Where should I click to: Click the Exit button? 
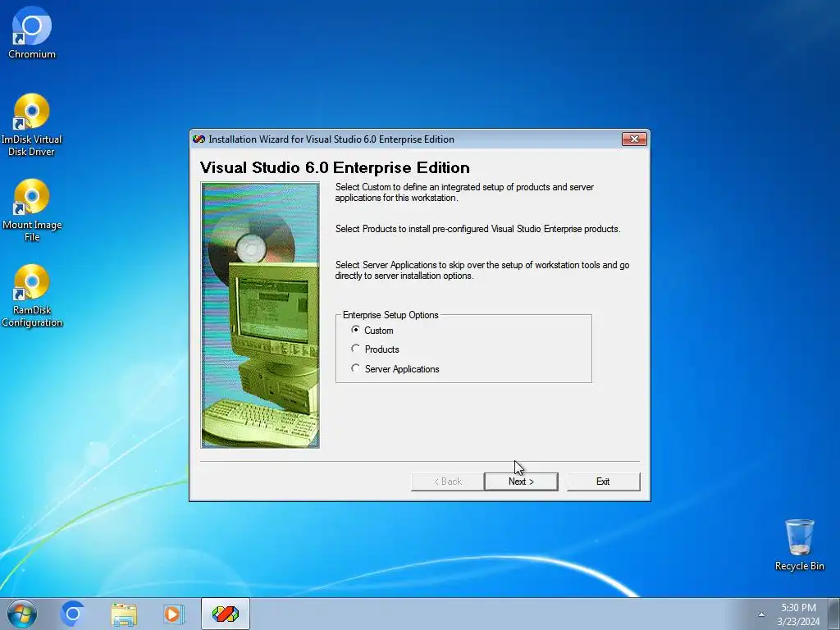[603, 481]
